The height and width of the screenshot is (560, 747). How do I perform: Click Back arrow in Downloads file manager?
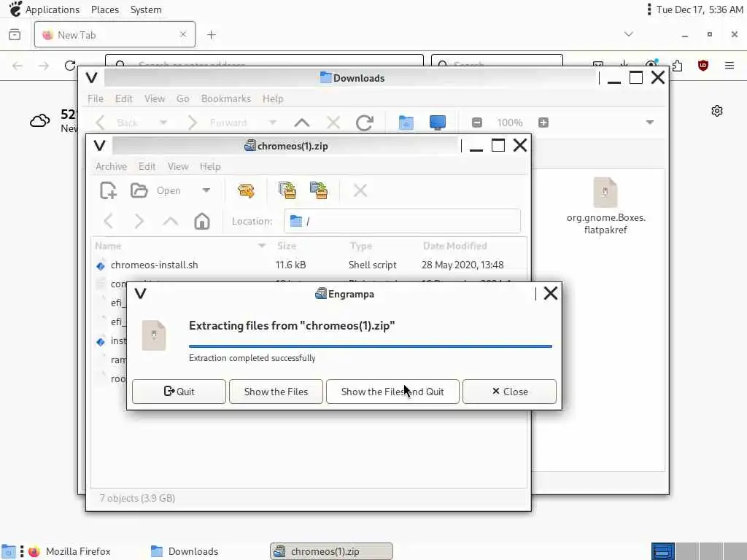click(x=99, y=122)
